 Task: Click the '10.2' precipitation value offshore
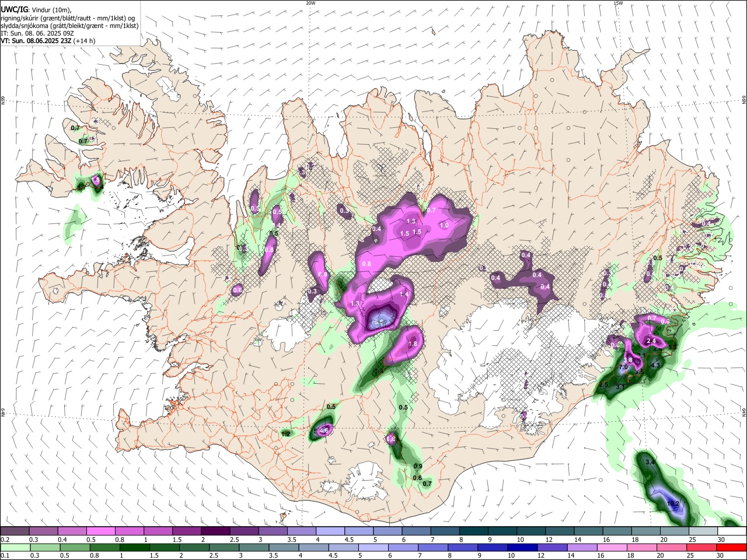(673, 503)
